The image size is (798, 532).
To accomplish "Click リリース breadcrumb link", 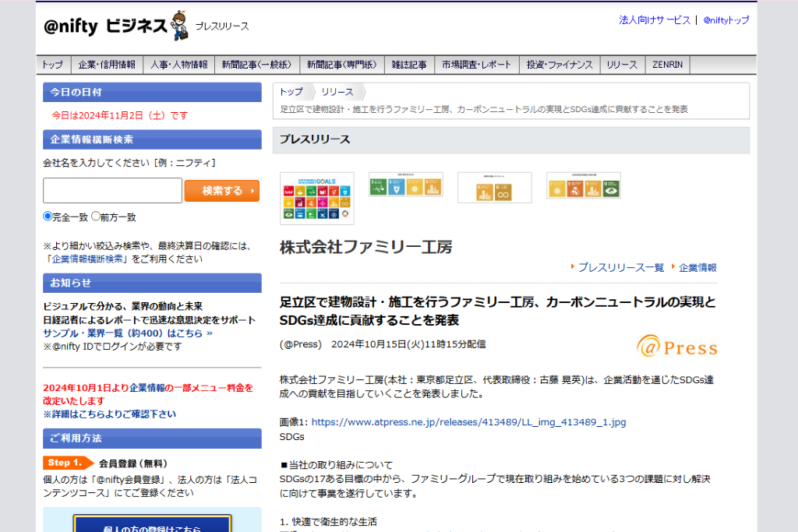I will [337, 92].
